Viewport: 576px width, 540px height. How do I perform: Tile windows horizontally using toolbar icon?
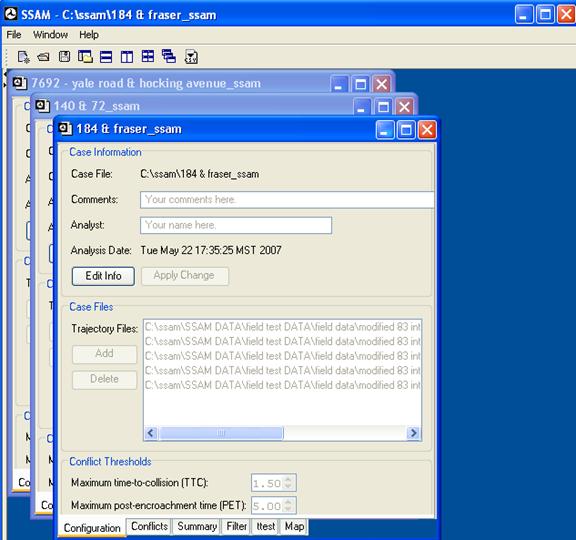[106, 57]
